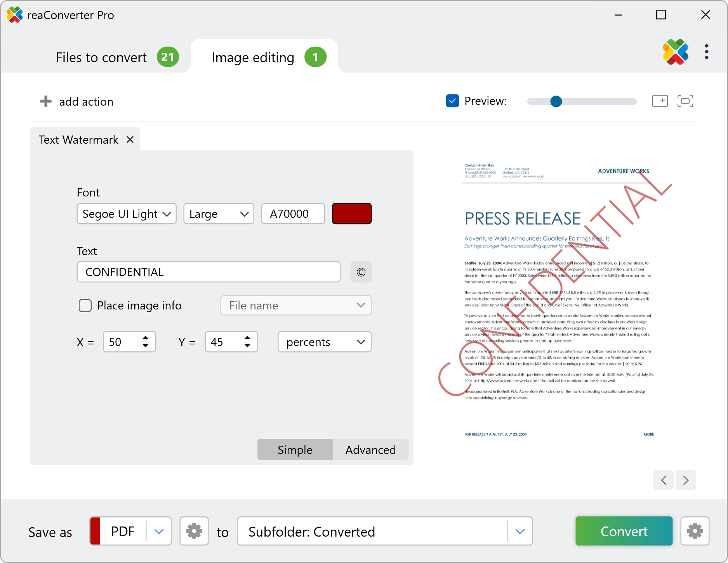Click the zoom-in preview icon
The width and height of the screenshot is (728, 563).
pyautogui.click(x=660, y=101)
